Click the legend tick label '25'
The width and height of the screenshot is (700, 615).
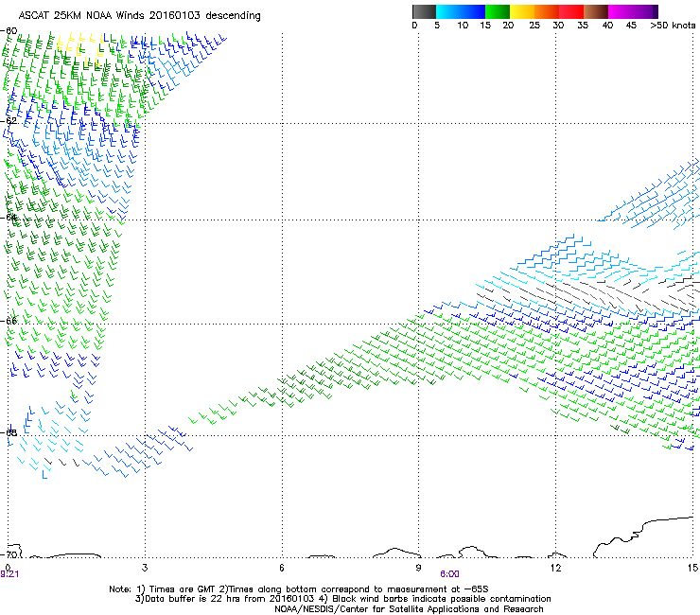click(534, 26)
